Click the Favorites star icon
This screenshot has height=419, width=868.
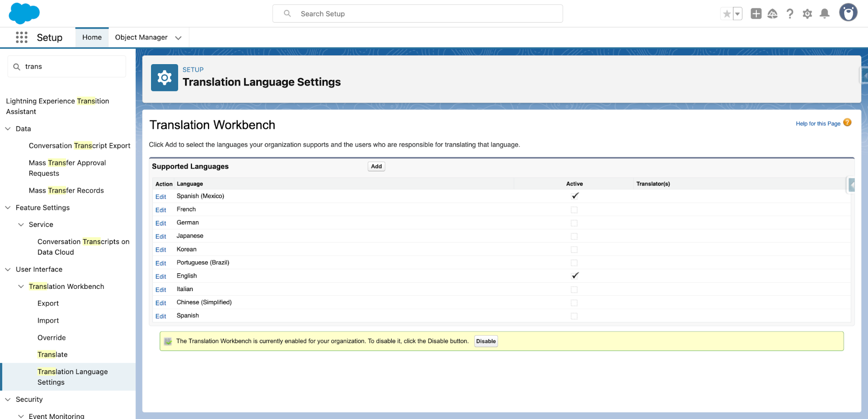click(726, 14)
